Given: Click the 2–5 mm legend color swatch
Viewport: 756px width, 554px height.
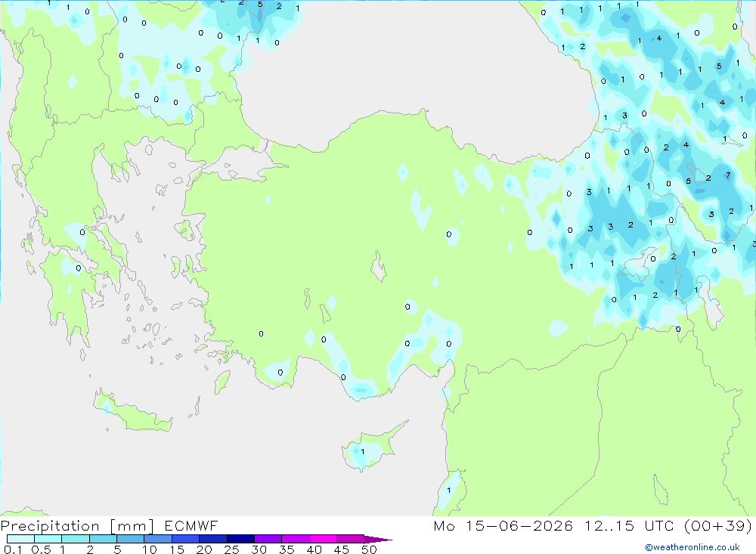Looking at the screenshot, I should 103,539.
